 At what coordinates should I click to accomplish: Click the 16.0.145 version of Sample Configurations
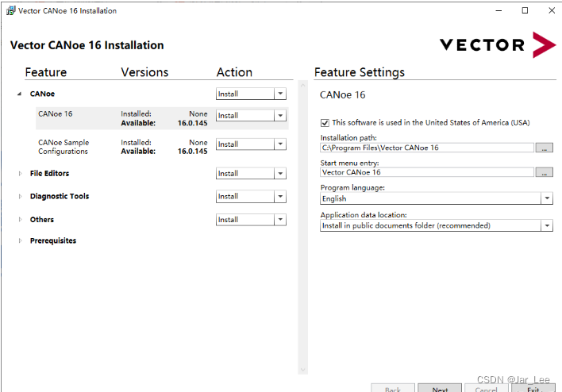tap(192, 152)
